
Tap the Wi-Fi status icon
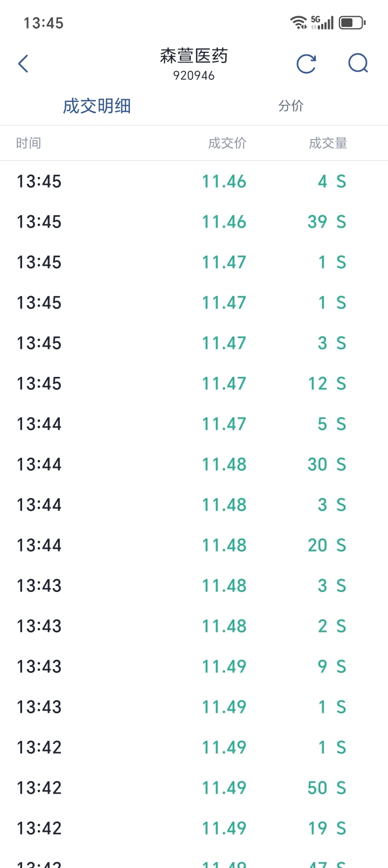298,23
